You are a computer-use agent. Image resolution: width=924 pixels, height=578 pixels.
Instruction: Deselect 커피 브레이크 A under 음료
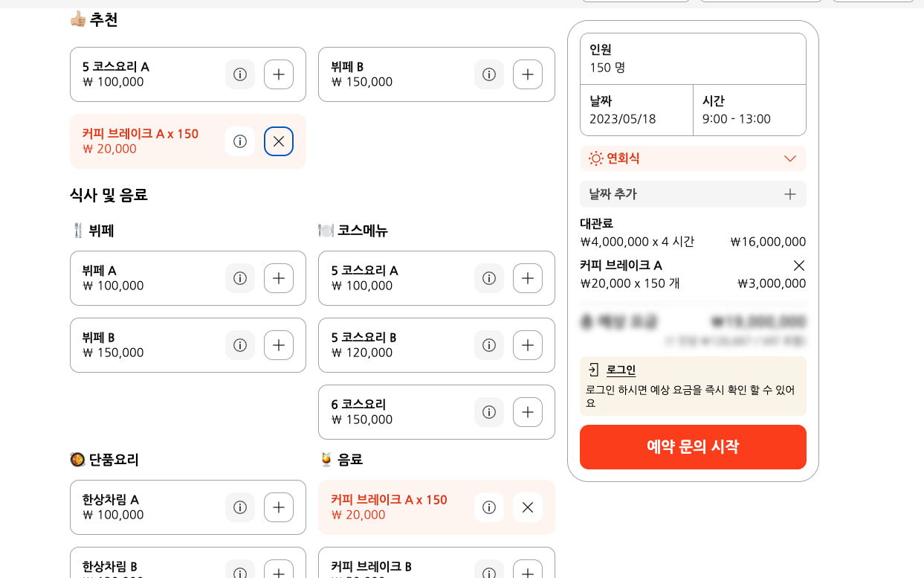click(x=528, y=507)
